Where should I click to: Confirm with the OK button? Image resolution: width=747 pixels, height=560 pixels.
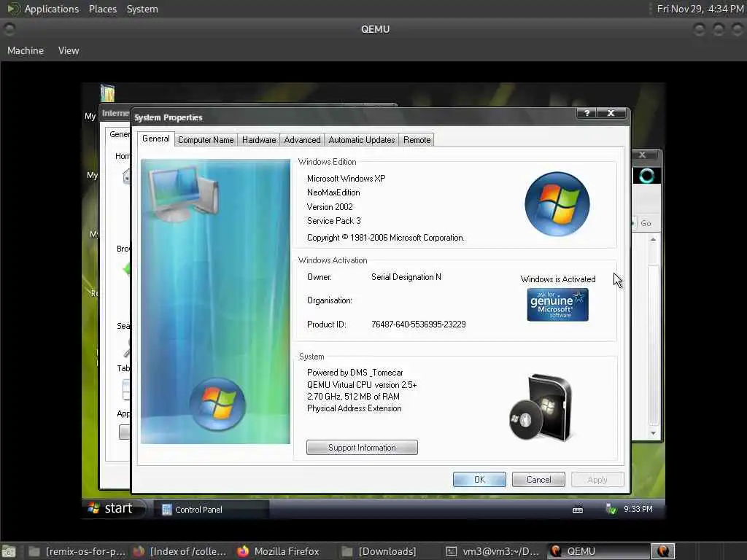(x=479, y=480)
